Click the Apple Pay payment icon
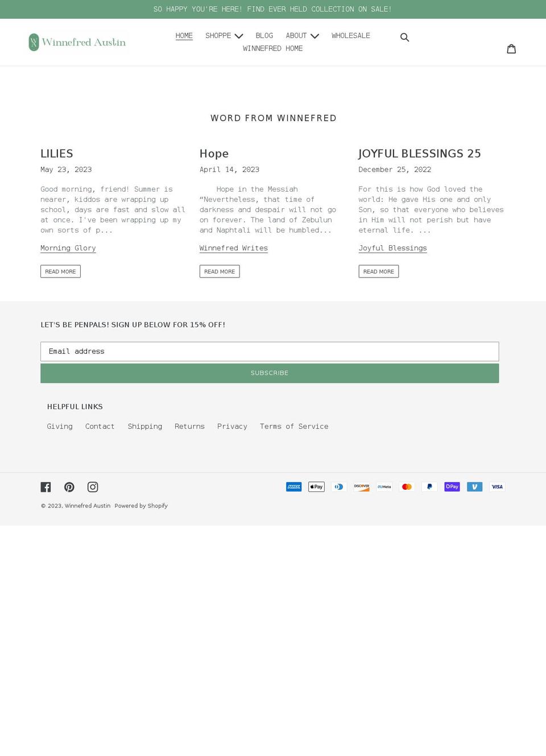The width and height of the screenshot is (546, 756). (x=316, y=487)
